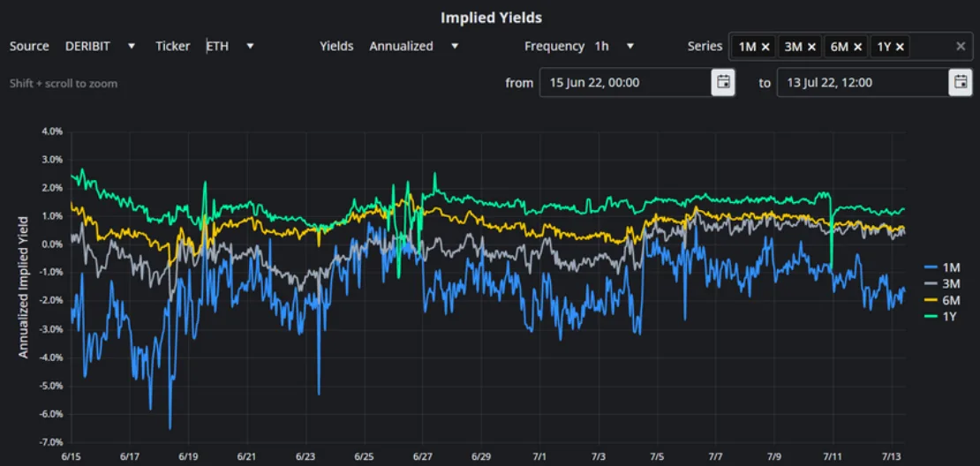Open the Source DERIBIT dropdown
980x466 pixels.
tap(100, 46)
